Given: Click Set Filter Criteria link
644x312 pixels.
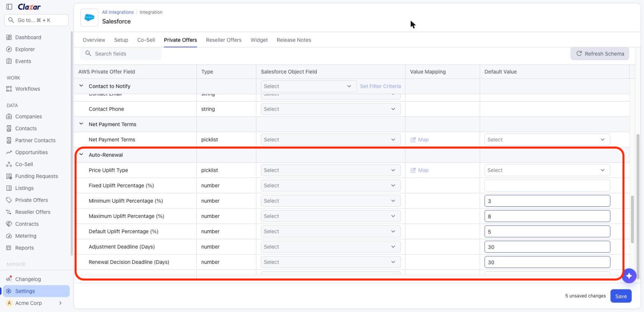Looking at the screenshot, I should click(380, 86).
